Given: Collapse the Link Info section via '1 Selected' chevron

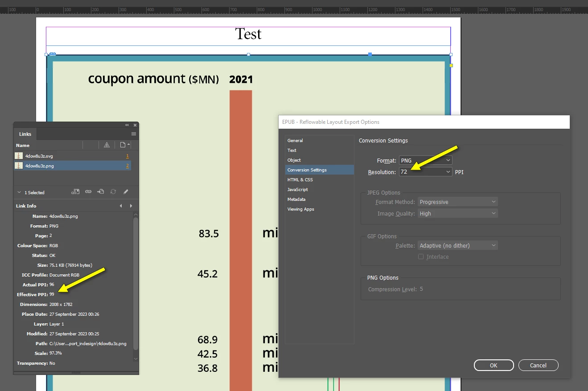Looking at the screenshot, I should tap(19, 192).
